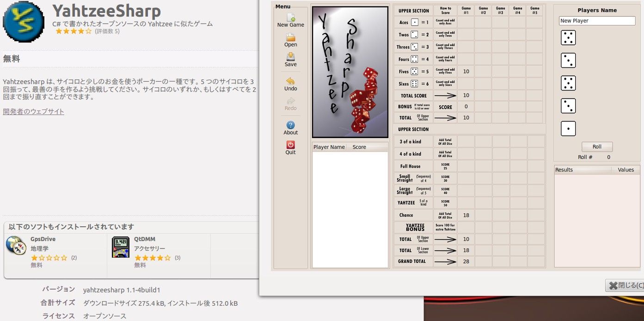Click the Save icon in Menu
Viewport: 644px width, 321px height.
coord(290,57)
